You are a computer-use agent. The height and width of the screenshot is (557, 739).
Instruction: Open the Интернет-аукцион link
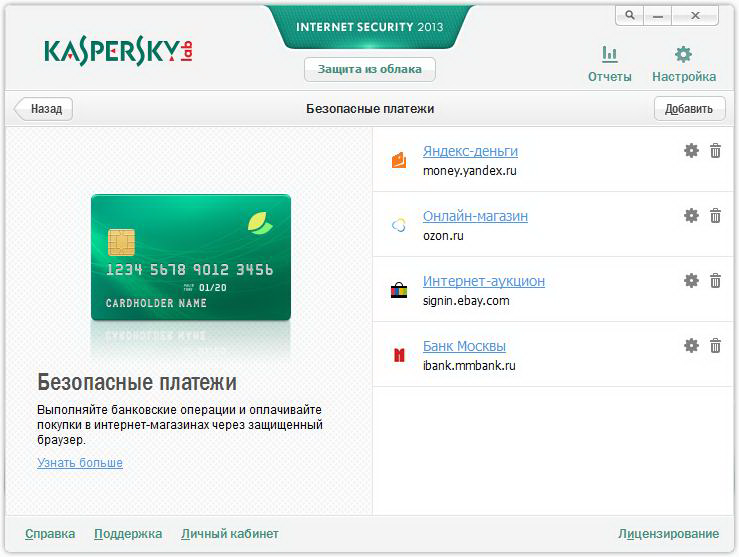tap(484, 281)
